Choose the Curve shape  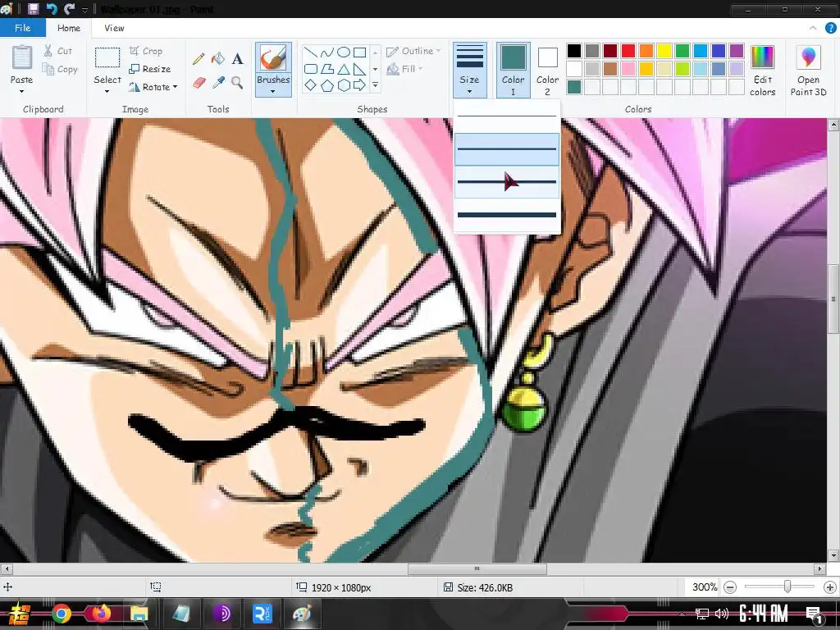[x=326, y=52]
